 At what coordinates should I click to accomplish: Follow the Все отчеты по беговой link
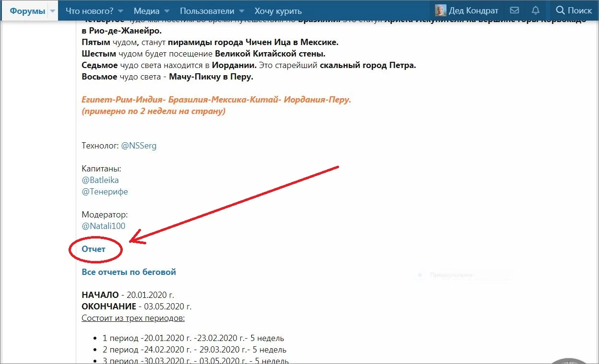(129, 272)
